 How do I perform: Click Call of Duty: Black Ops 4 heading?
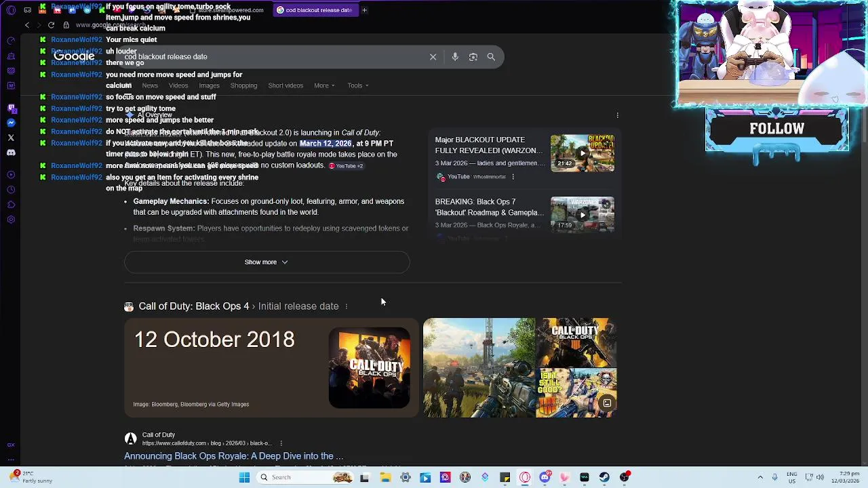[x=194, y=306]
